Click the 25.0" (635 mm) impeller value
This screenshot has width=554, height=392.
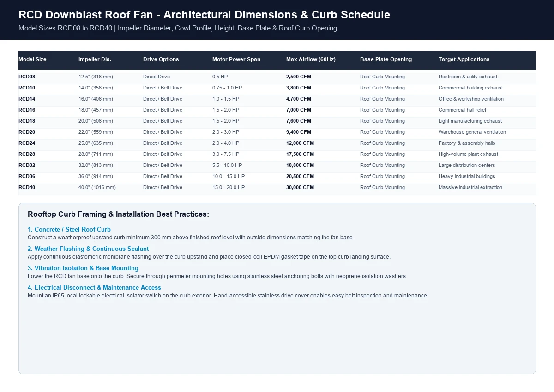[x=96, y=143]
